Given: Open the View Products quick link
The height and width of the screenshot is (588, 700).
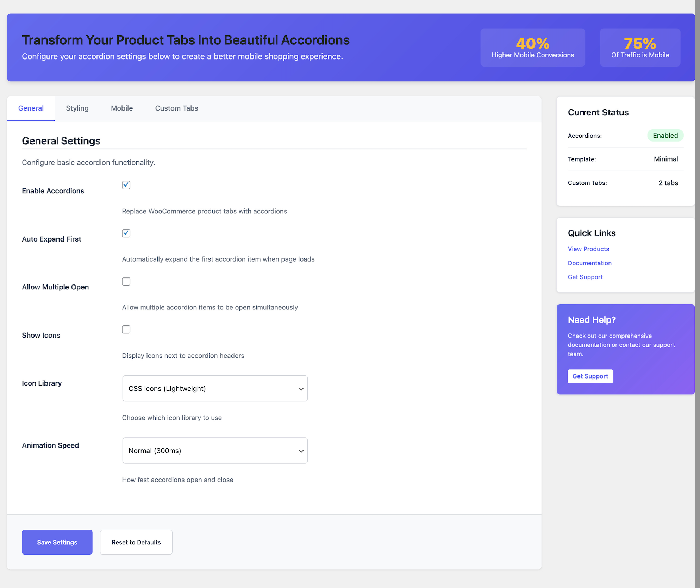Looking at the screenshot, I should point(588,249).
